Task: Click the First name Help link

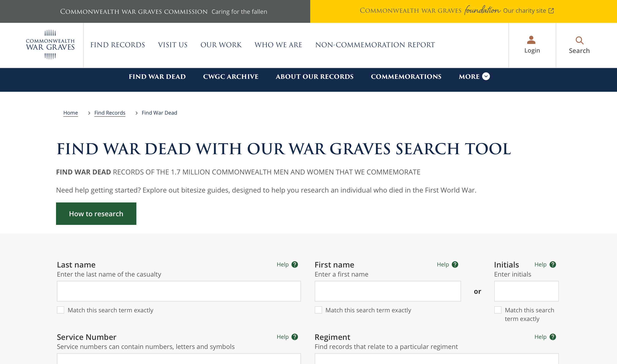Action: tap(443, 265)
